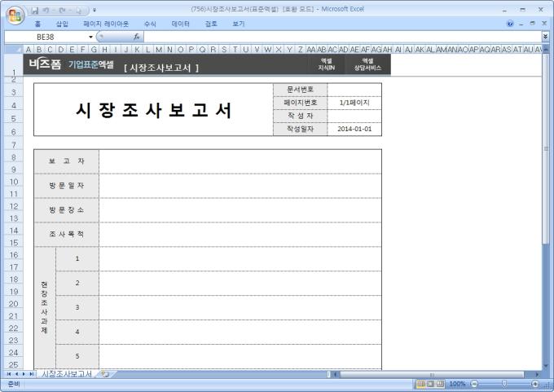The height and width of the screenshot is (392, 554).
Task: Click the zoom slider handle
Action: [504, 384]
